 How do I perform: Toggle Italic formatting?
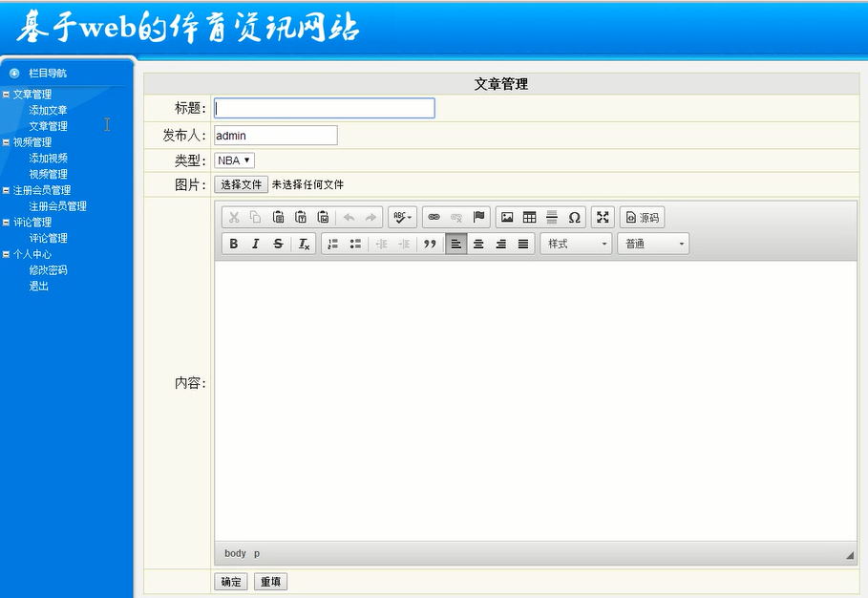[x=256, y=244]
